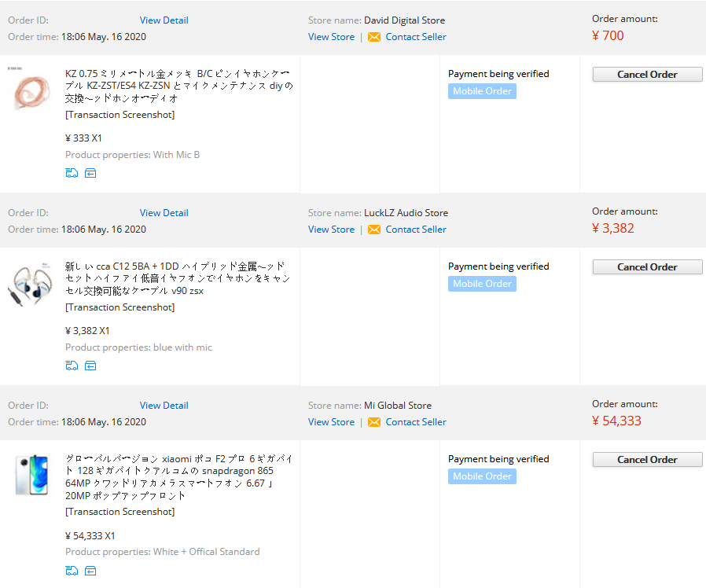
Task: Open Contact Seller for Mi Global Store
Action: [415, 422]
